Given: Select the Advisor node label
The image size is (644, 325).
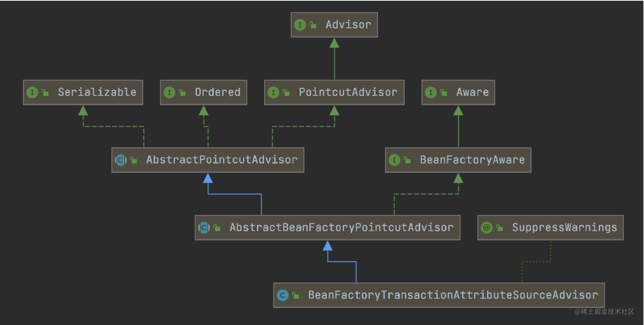Looking at the screenshot, I should pyautogui.click(x=348, y=25).
